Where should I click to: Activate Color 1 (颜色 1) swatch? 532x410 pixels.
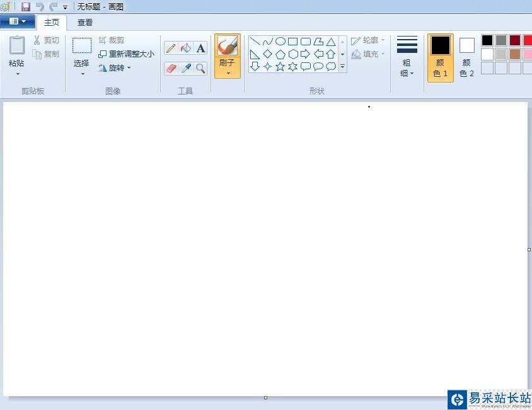[x=441, y=58]
